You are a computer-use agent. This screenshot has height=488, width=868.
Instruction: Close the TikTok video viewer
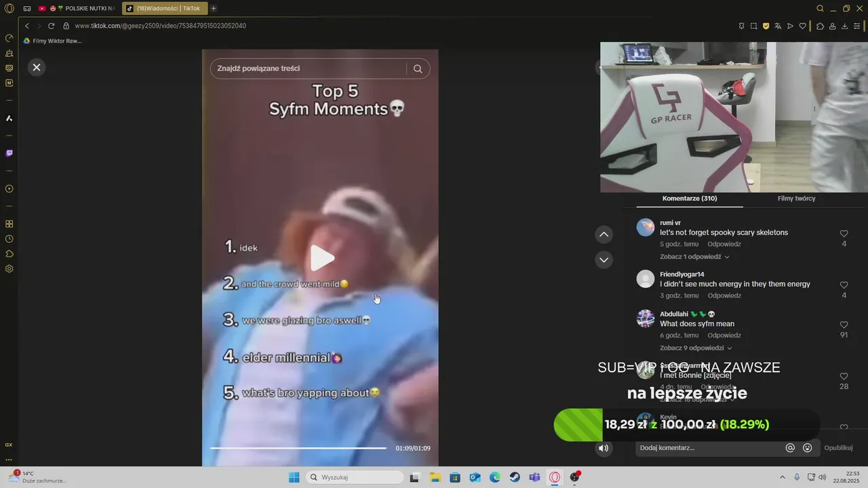point(37,67)
